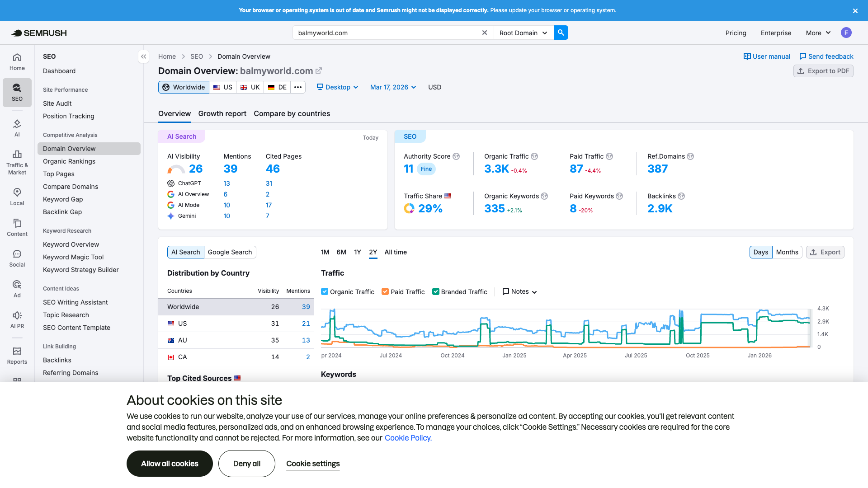Screen dimensions: 868x488
Task: Open the Desktop device dropdown
Action: (x=337, y=87)
